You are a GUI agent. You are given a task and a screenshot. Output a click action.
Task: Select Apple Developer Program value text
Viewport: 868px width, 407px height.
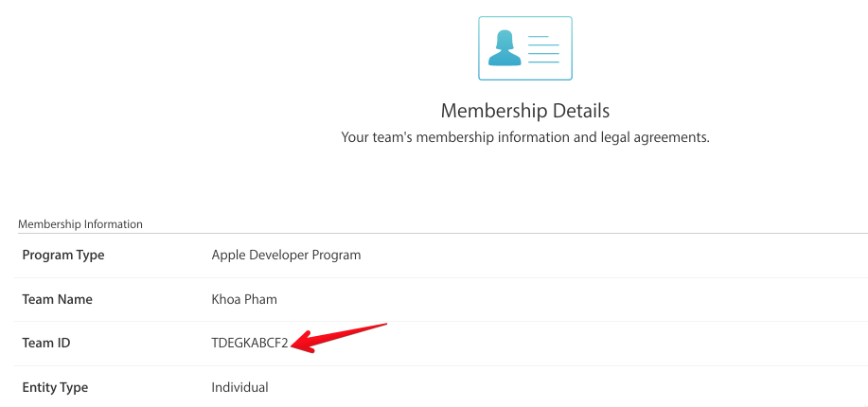(x=286, y=256)
